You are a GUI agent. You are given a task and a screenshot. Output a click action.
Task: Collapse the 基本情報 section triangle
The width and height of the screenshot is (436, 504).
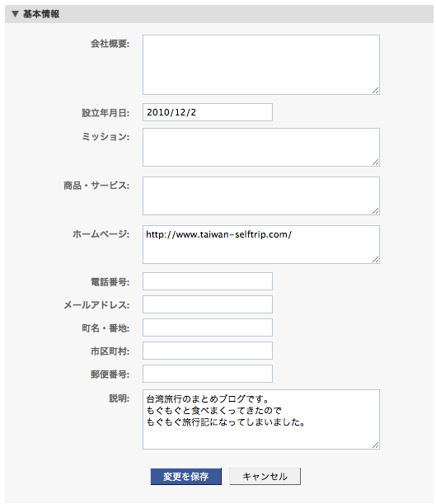pyautogui.click(x=15, y=14)
